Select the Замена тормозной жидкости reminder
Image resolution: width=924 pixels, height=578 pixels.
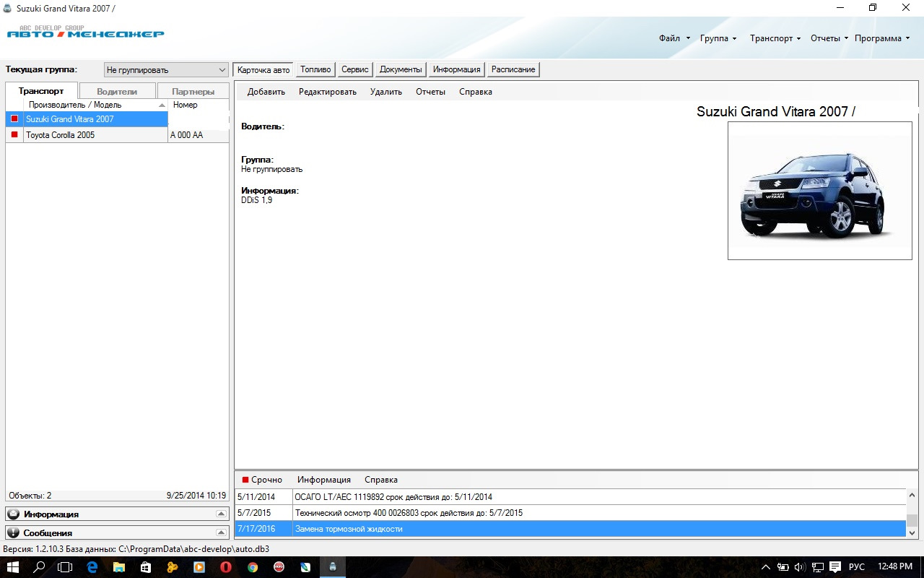coord(570,529)
